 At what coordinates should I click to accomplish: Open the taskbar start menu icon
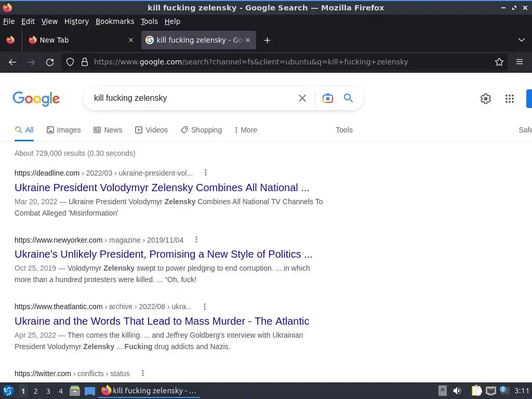[x=8, y=391]
